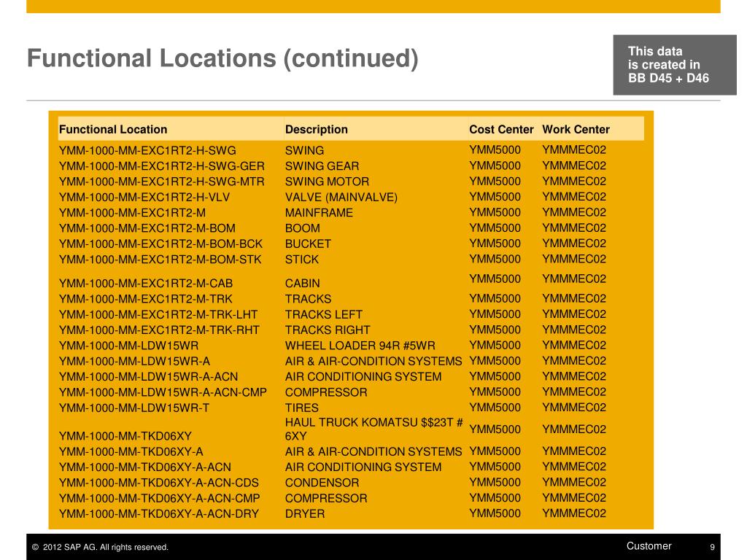The image size is (747, 560).
Task: Click the SWING MOTOR description
Action: [x=328, y=182]
